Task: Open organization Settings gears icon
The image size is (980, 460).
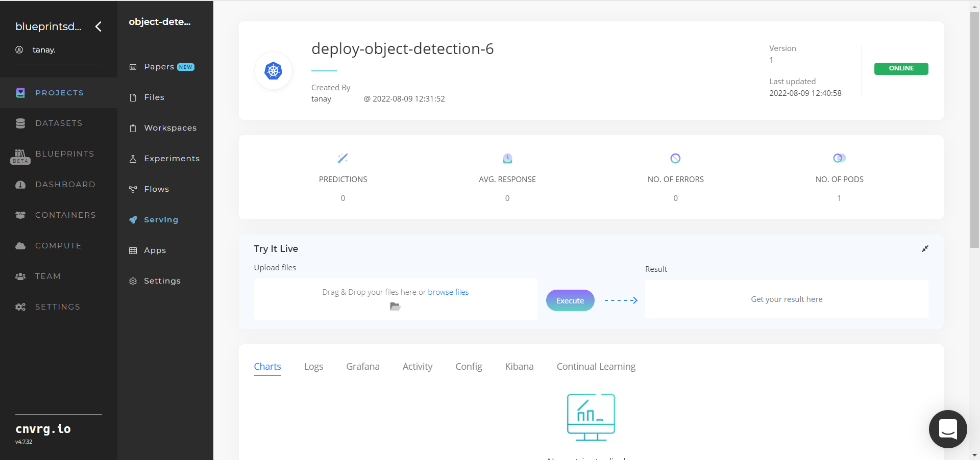Action: (20, 307)
